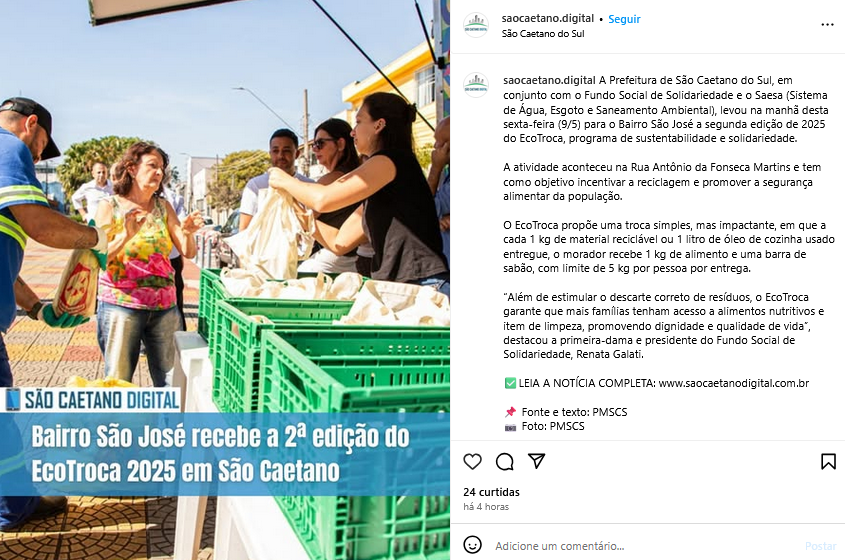Screen dimensions: 845x560
Task: Open the saocaetano.digital username in the header
Action: tap(548, 18)
